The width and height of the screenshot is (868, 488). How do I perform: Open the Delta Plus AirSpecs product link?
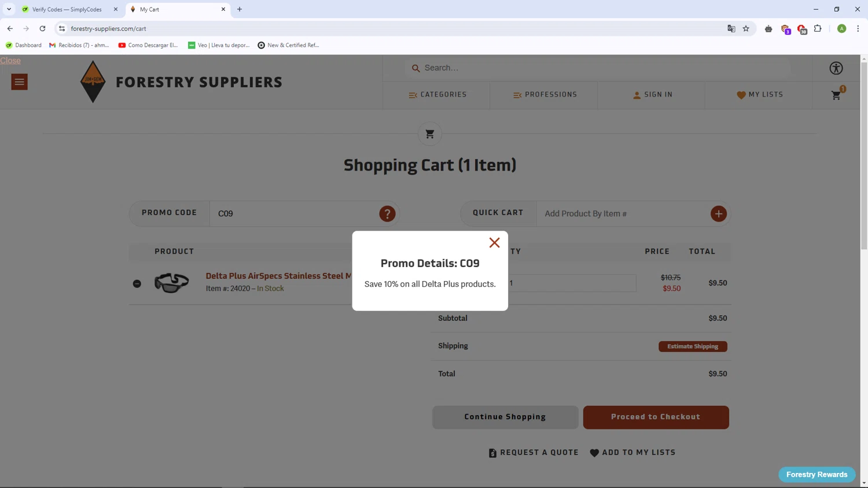tap(278, 276)
